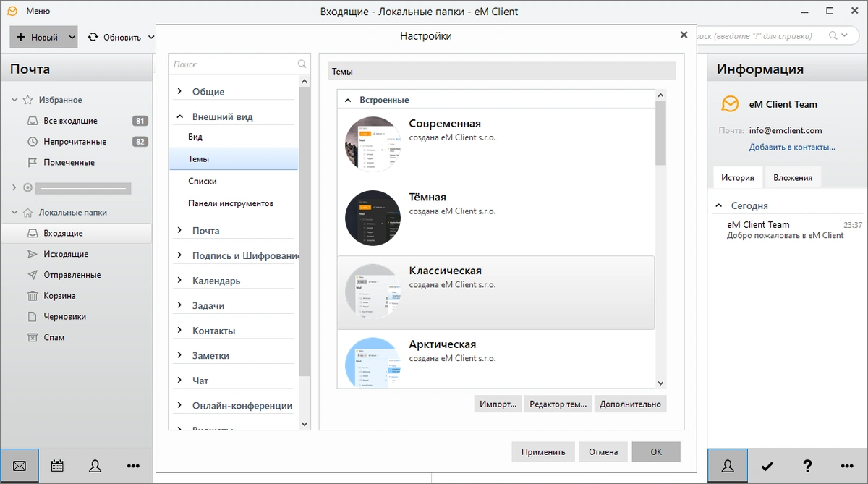Click eM Client Team envelope avatar
Viewport: 868px width, 484px height.
click(x=730, y=104)
